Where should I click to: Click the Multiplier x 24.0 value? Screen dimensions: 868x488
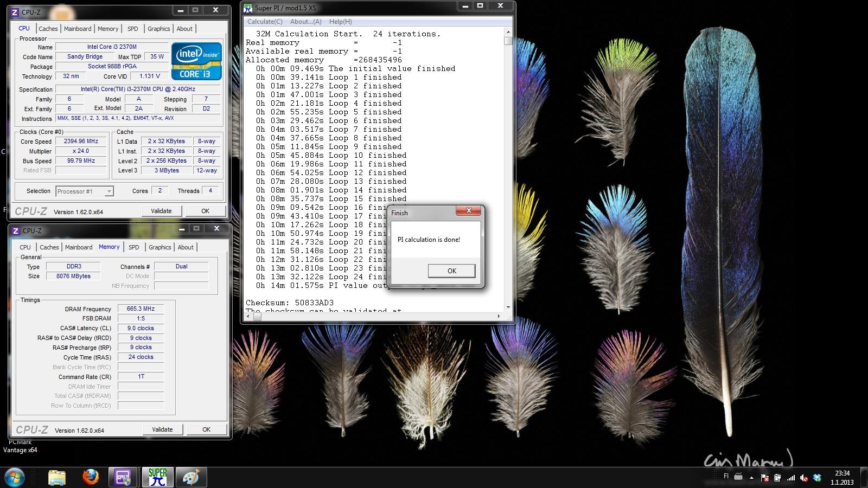pyautogui.click(x=81, y=151)
